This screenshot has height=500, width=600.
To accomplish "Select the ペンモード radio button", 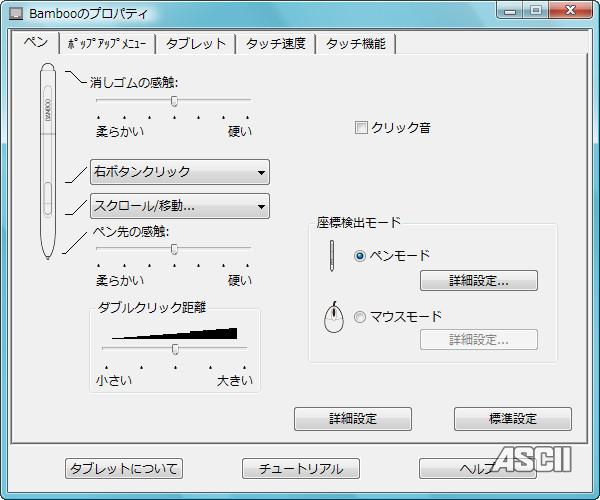I will (360, 256).
